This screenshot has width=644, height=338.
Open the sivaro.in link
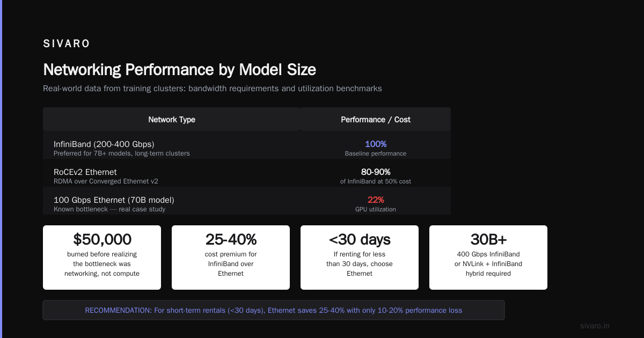[595, 326]
